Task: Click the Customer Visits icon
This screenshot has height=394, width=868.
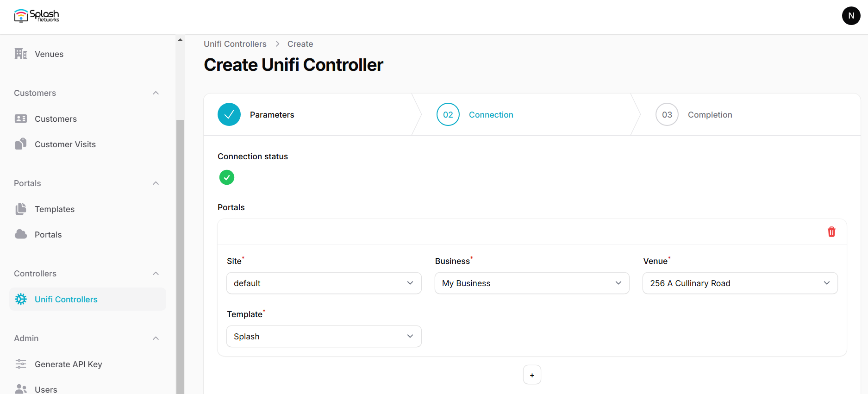Action: coord(21,144)
